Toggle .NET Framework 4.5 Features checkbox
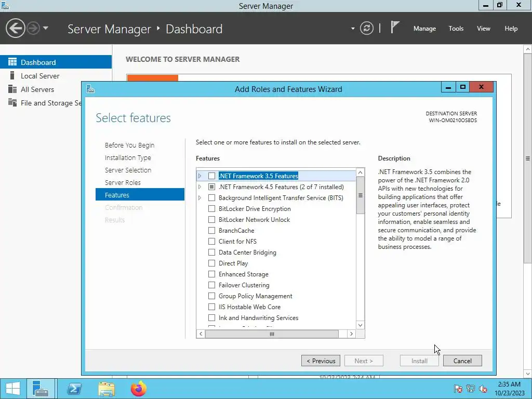532x399 pixels. click(212, 187)
